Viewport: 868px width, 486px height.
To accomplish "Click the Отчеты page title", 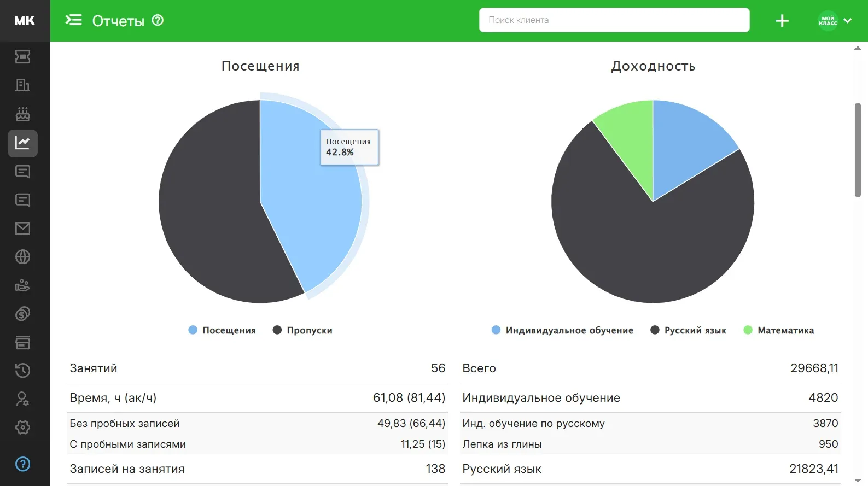I will pyautogui.click(x=118, y=21).
